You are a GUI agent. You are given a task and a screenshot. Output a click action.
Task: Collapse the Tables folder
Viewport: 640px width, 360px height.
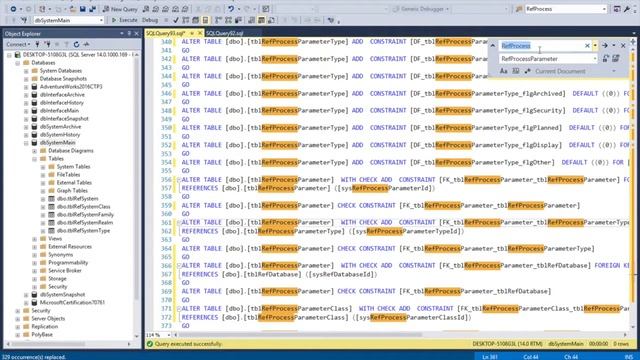point(35,159)
